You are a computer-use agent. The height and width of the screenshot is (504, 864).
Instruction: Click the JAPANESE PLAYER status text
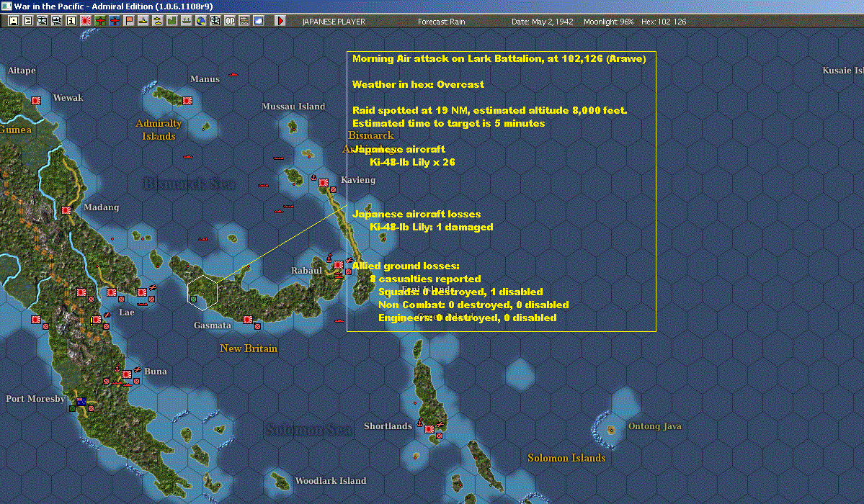point(334,22)
